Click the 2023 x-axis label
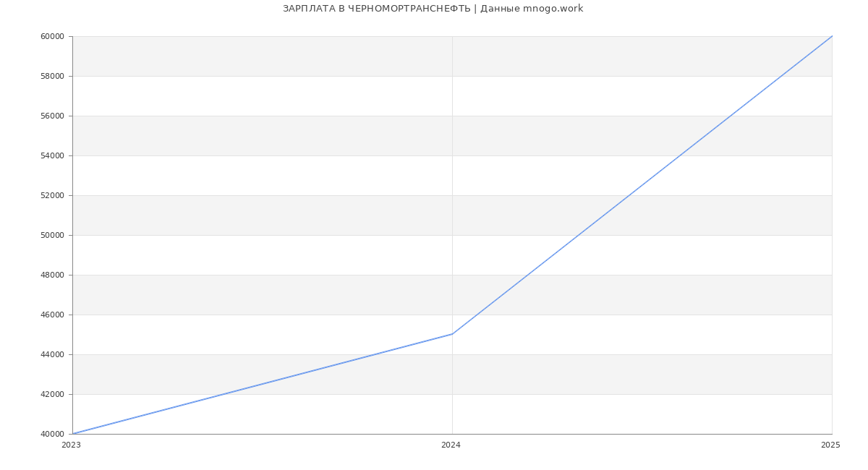The image size is (868, 470). pyautogui.click(x=71, y=445)
